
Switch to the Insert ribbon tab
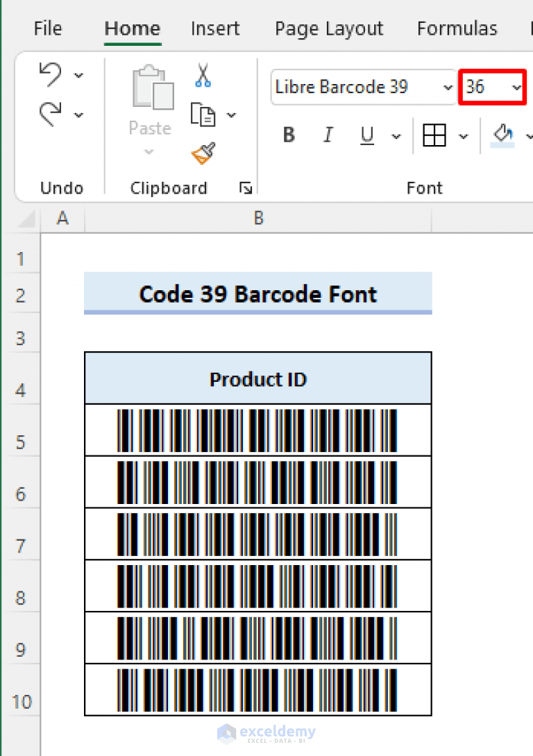coord(215,28)
